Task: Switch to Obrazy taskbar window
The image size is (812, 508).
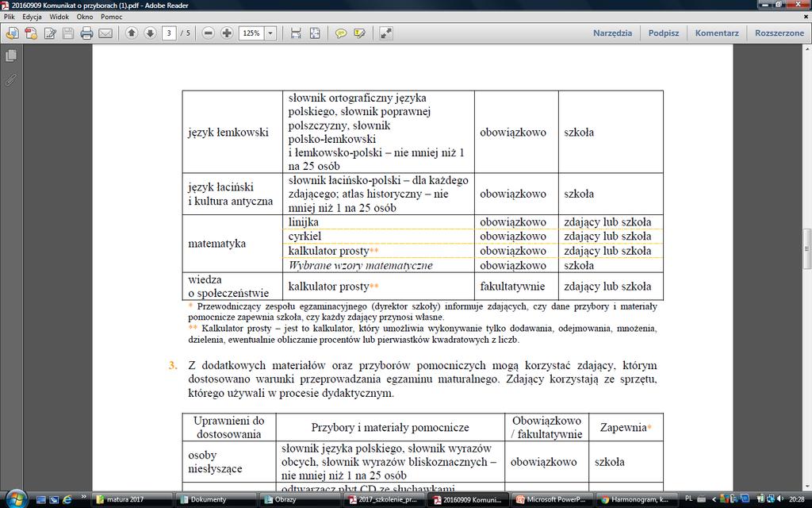Action: click(x=300, y=500)
